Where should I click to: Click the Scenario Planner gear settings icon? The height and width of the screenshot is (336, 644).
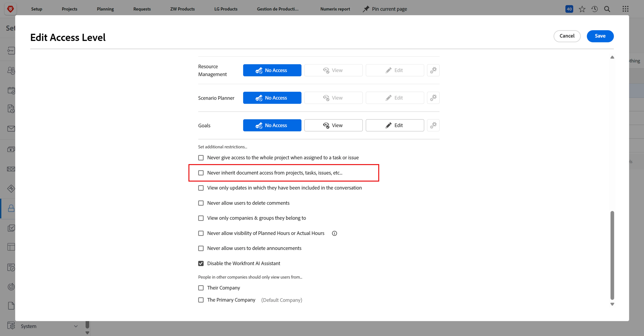[x=433, y=98]
